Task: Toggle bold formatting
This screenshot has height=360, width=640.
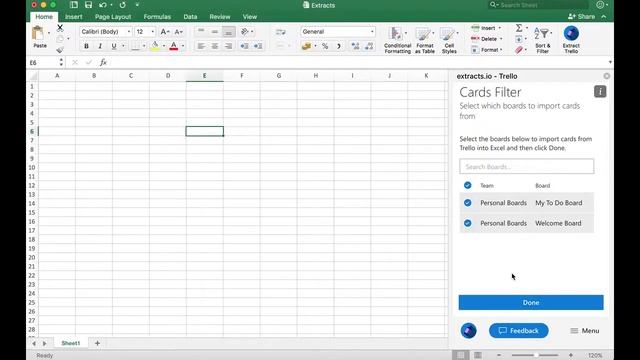Action: click(86, 46)
